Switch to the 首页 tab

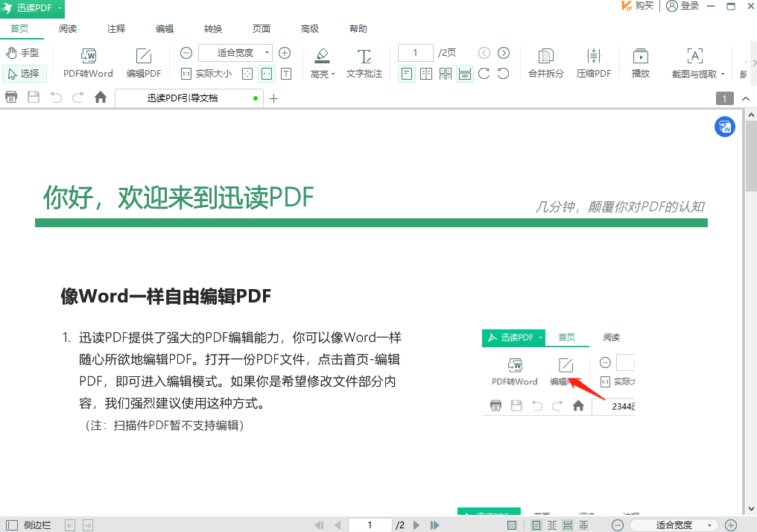20,29
